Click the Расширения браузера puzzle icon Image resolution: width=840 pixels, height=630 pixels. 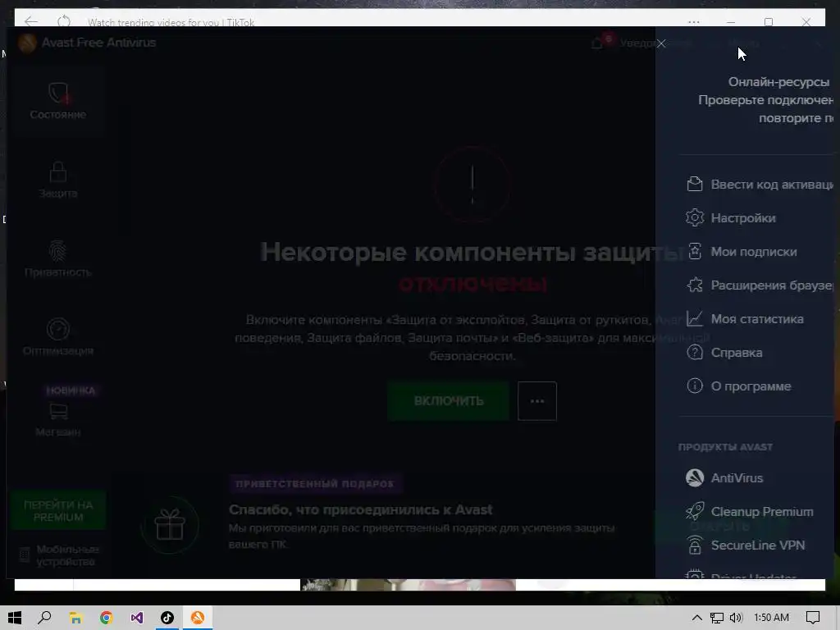tap(695, 285)
